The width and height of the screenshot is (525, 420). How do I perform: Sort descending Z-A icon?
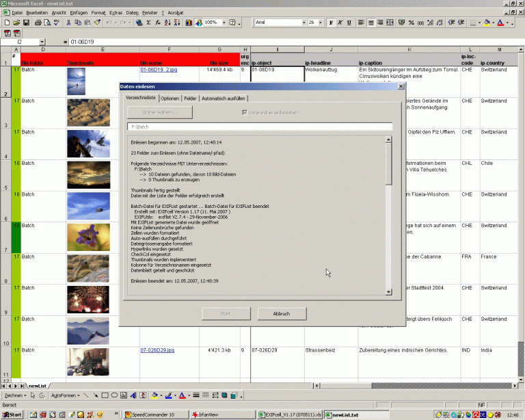click(x=177, y=23)
